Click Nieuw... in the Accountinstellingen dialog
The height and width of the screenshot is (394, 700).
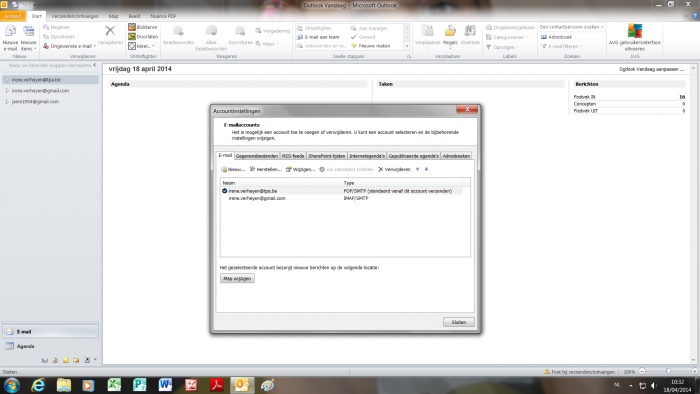(x=233, y=170)
